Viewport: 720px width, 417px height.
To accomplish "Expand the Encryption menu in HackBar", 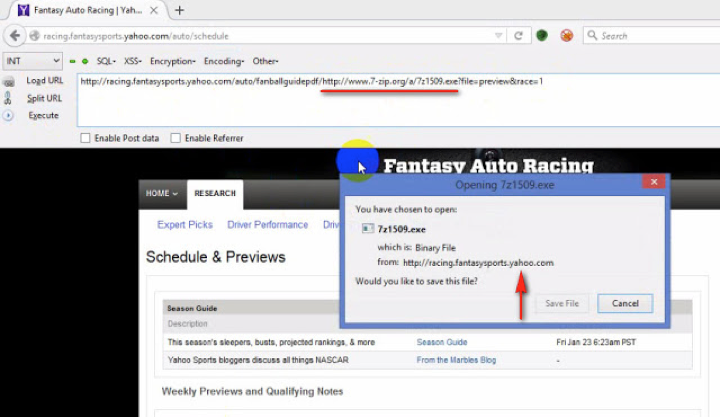I will click(171, 61).
